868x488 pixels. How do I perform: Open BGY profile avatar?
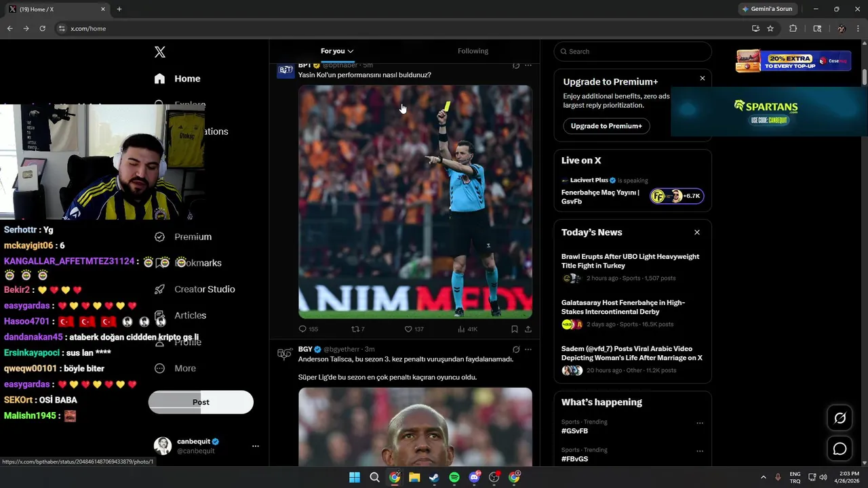285,353
